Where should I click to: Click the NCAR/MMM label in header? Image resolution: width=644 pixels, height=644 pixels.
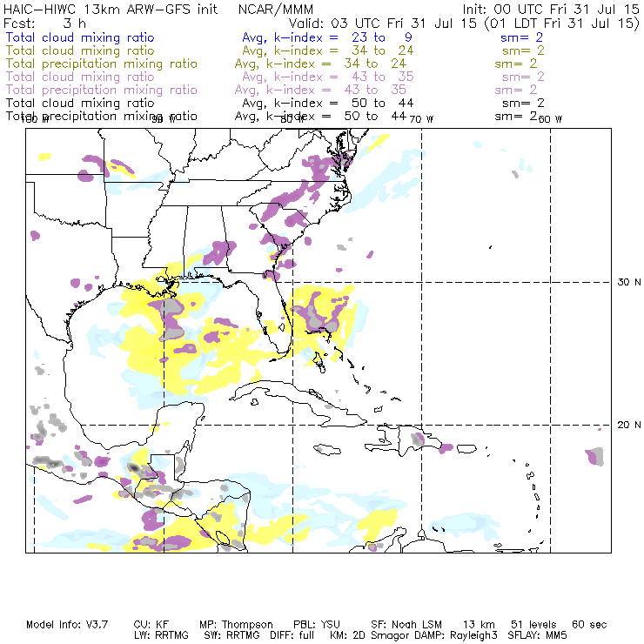click(272, 10)
